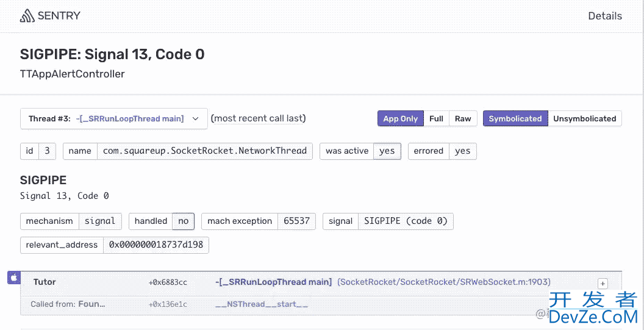Switch to Raw stack trace view
644x330 pixels.
click(463, 119)
